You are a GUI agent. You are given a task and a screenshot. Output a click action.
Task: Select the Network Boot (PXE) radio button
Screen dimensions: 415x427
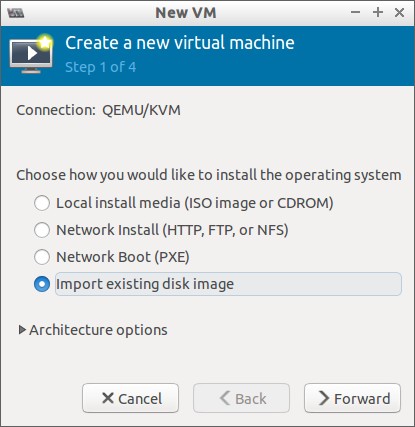[x=42, y=257]
